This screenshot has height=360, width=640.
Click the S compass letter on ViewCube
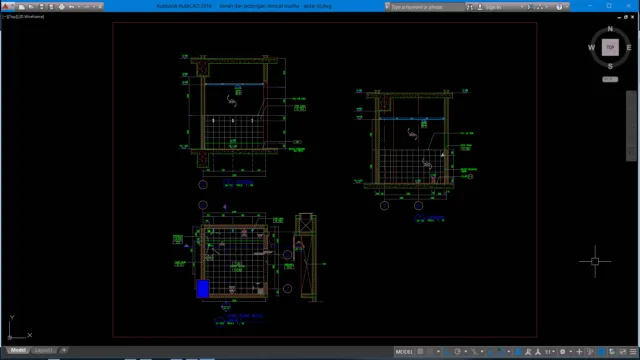(x=610, y=66)
